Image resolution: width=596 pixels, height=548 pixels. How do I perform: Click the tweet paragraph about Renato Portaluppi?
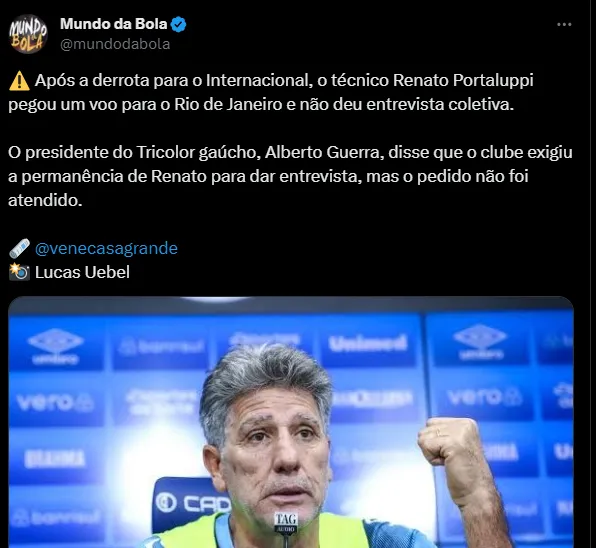tap(271, 92)
